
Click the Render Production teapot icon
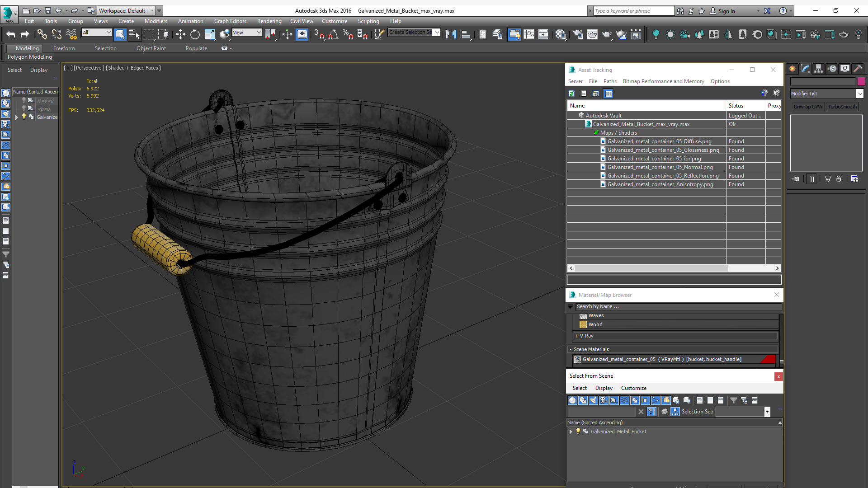[x=606, y=34]
